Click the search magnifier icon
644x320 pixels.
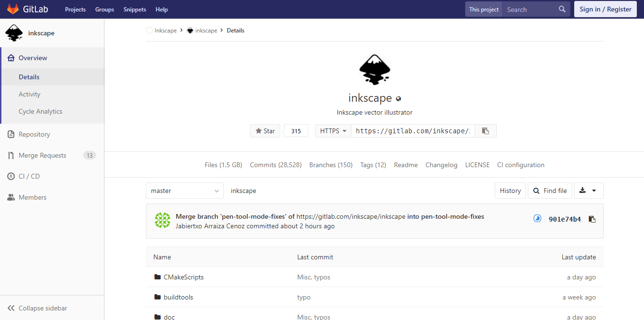tap(562, 9)
